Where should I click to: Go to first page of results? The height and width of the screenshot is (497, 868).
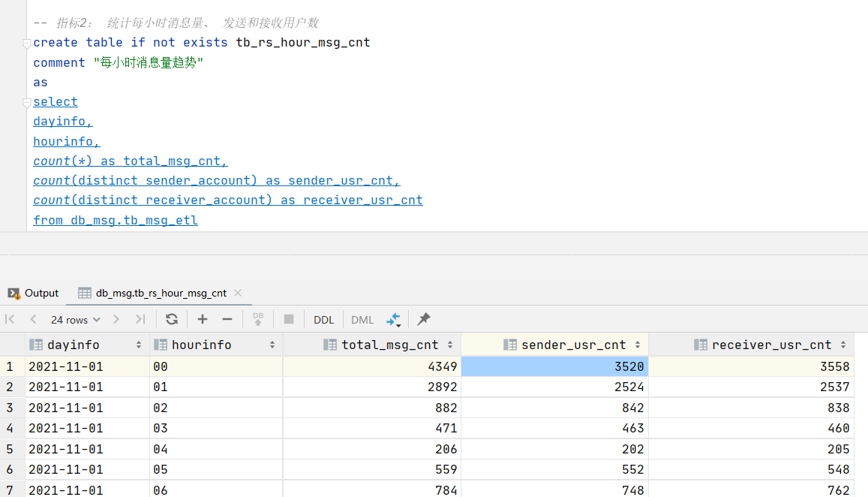(x=10, y=319)
